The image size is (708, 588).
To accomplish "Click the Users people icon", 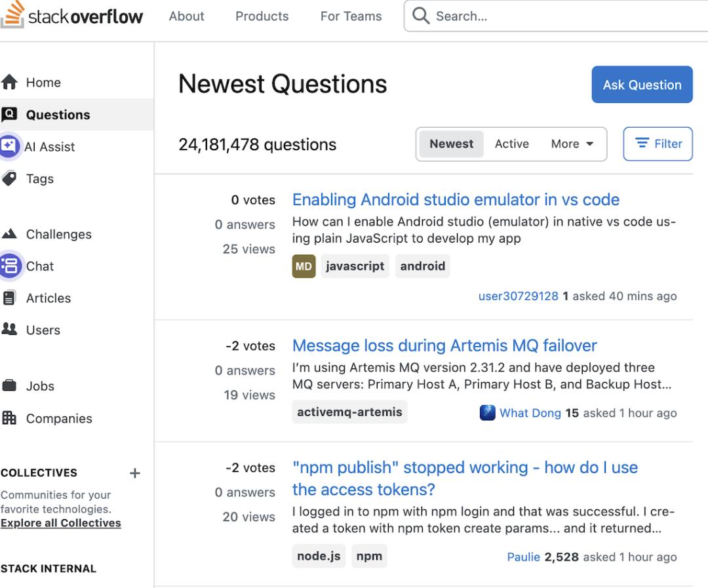I will pos(9,330).
